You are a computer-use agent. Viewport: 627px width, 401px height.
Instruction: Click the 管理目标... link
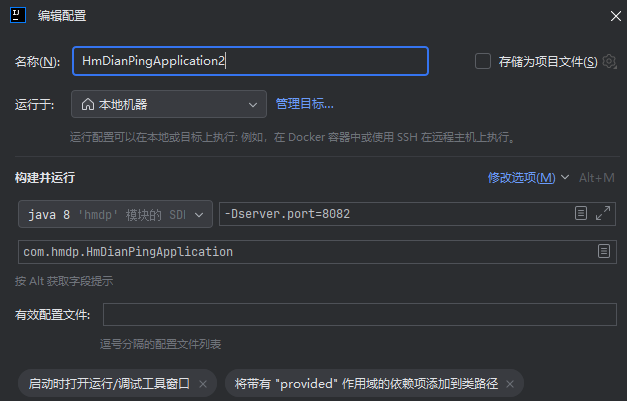[305, 104]
